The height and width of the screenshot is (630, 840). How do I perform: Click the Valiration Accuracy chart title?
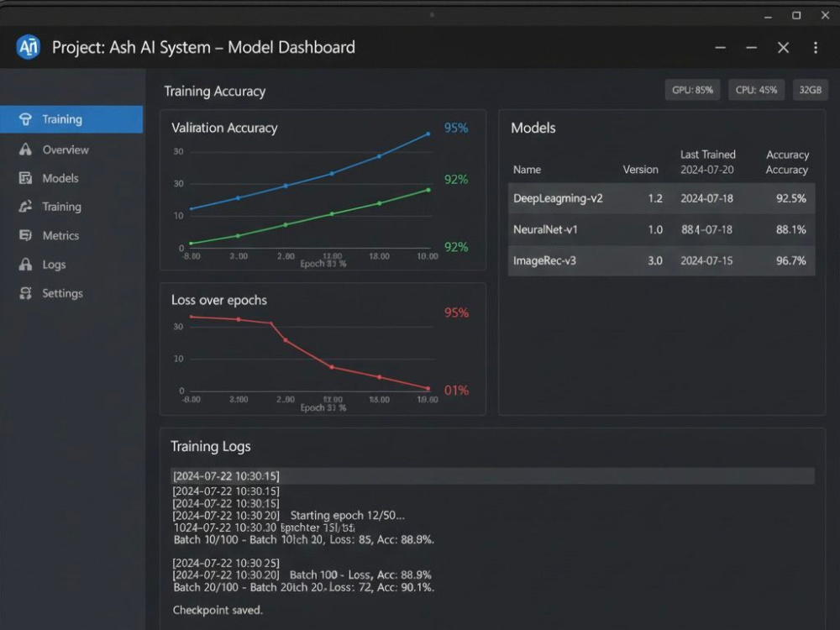224,128
